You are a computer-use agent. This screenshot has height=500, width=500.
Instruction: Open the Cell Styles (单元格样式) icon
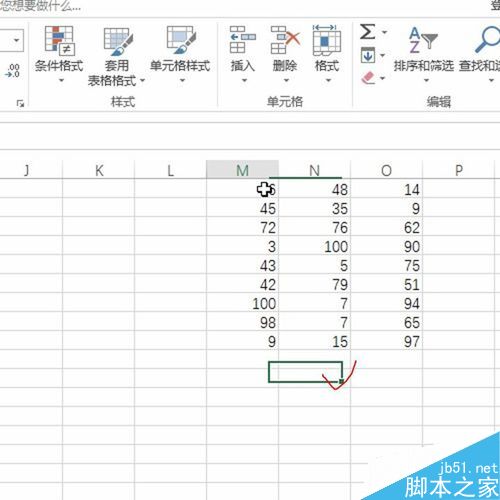180,40
